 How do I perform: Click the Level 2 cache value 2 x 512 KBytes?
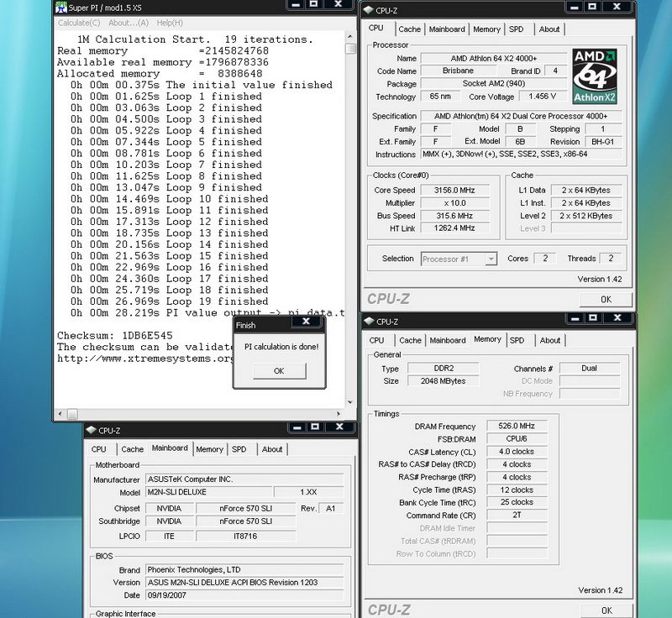(585, 216)
